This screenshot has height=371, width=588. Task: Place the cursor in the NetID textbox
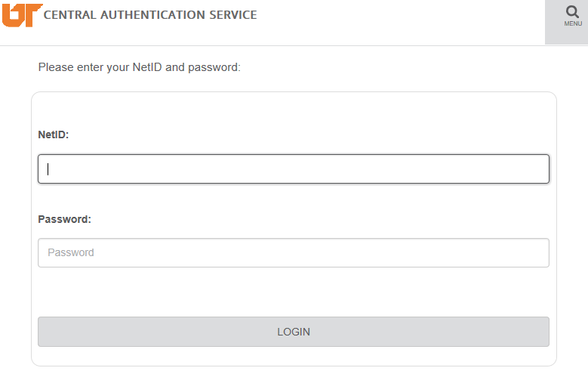(x=293, y=169)
